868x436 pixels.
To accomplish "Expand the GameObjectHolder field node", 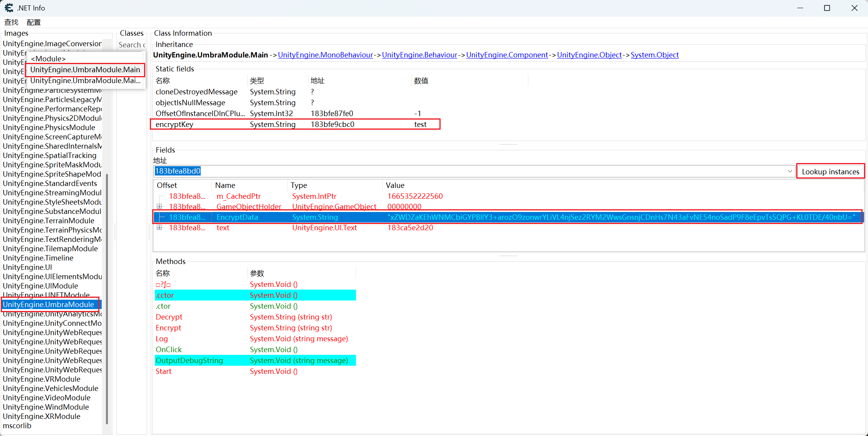I will coord(160,207).
